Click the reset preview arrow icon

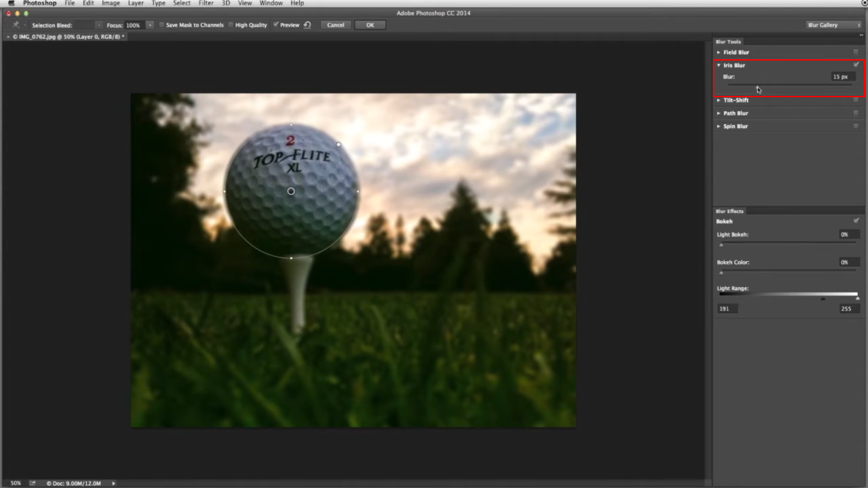pos(307,25)
